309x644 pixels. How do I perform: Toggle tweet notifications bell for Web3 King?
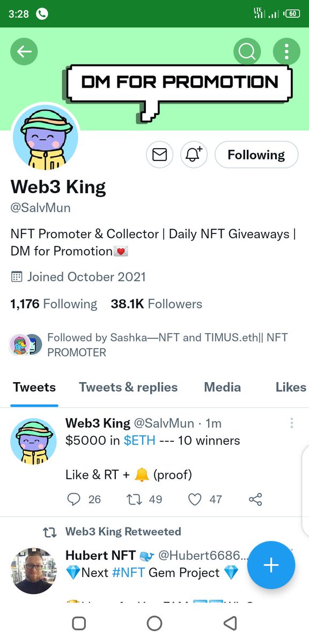(194, 155)
